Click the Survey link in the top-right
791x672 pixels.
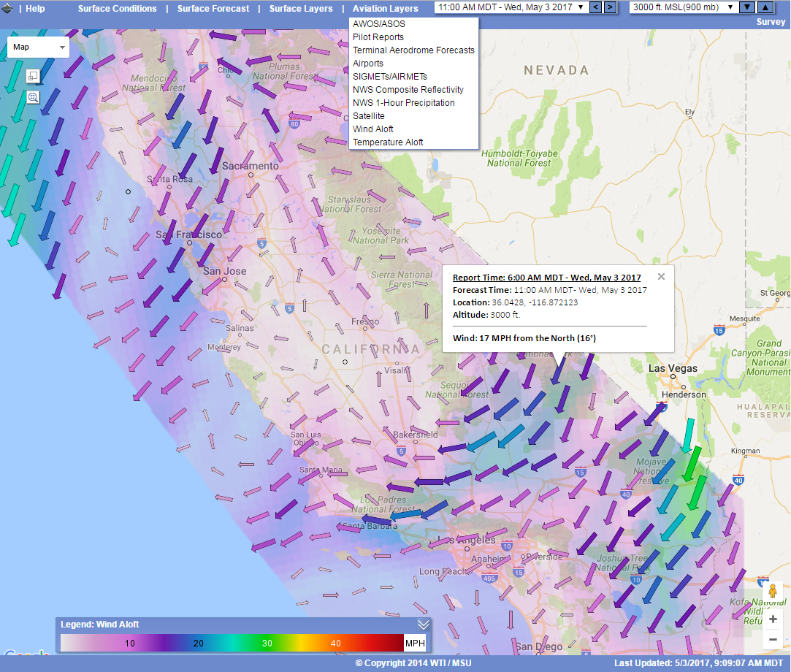(771, 22)
